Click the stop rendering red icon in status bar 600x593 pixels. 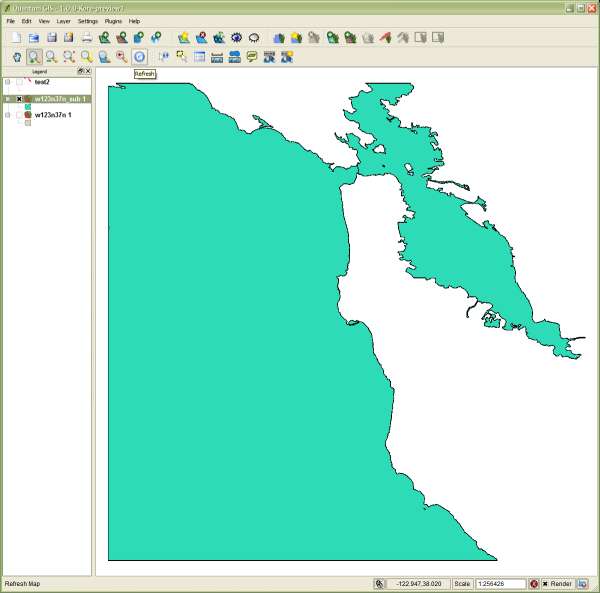pyautogui.click(x=534, y=584)
